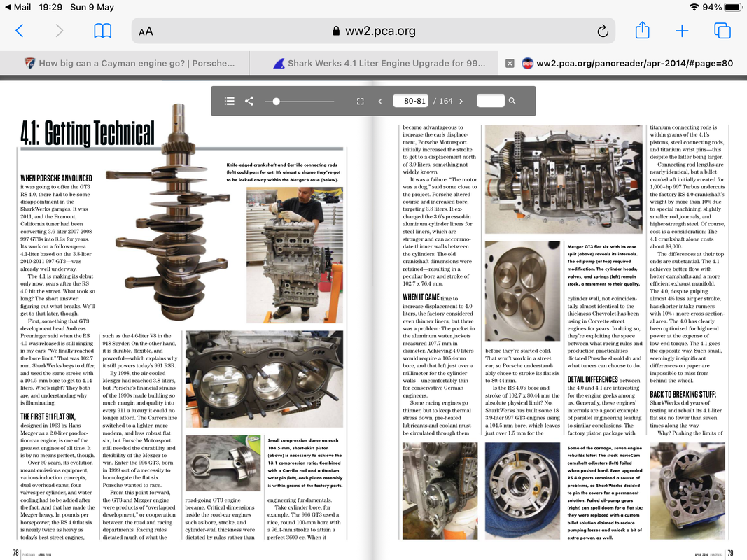Viewport: 747px width, 560px height.
Task: Click the cylinder bores engine block photo
Action: [x=265, y=379]
